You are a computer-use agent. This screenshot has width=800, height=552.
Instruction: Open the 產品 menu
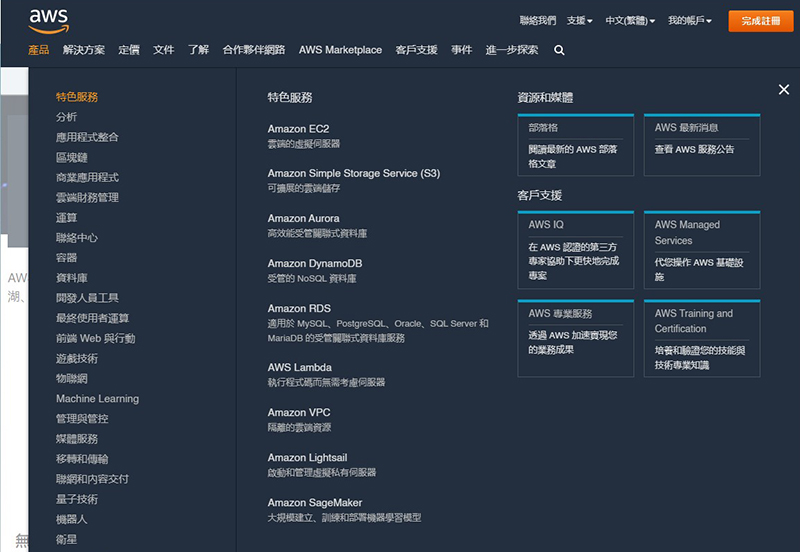point(39,50)
